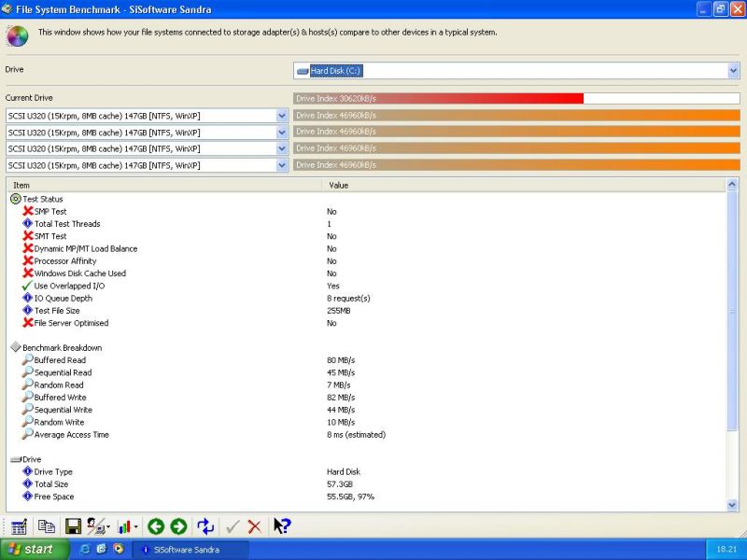Open the first SCSI U320 reference drive dropdown
Viewport: 747px width, 560px height.
coord(282,116)
